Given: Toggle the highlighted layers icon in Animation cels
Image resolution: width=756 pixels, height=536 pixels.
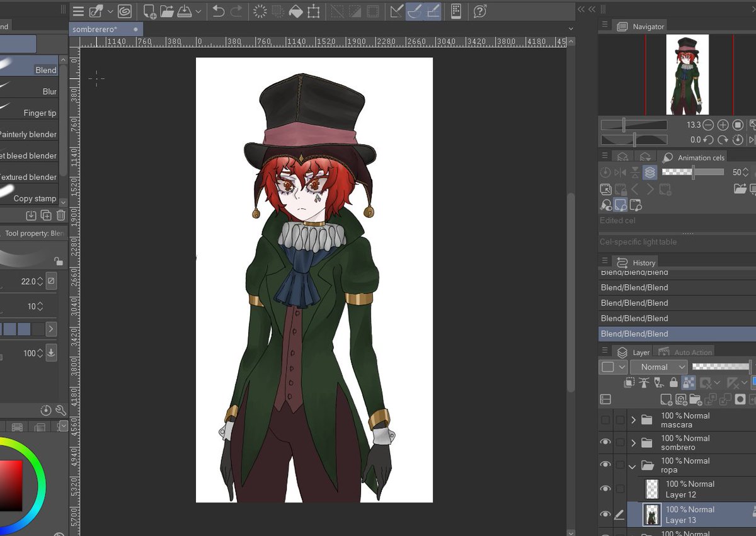Looking at the screenshot, I should (x=650, y=172).
